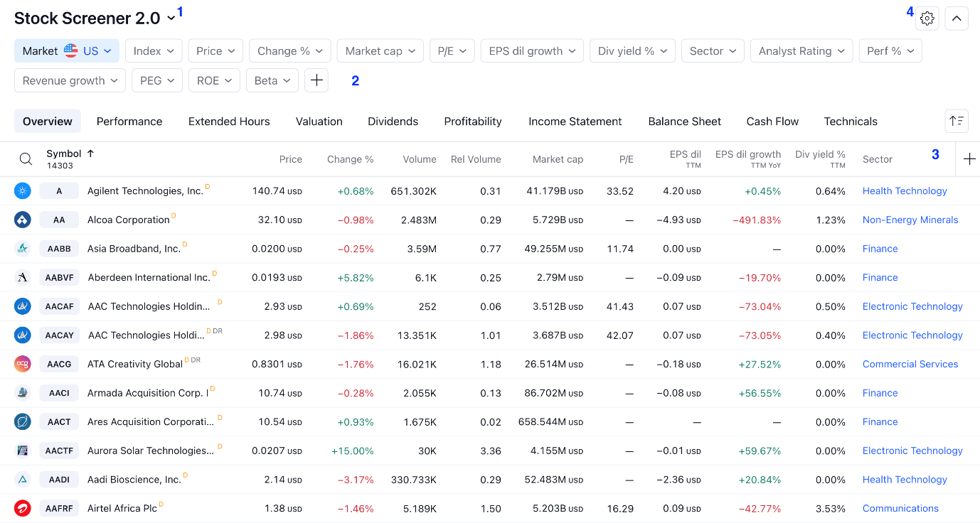Click the Alcoa Corporation logo icon
Image resolution: width=980 pixels, height=523 pixels.
tap(23, 220)
